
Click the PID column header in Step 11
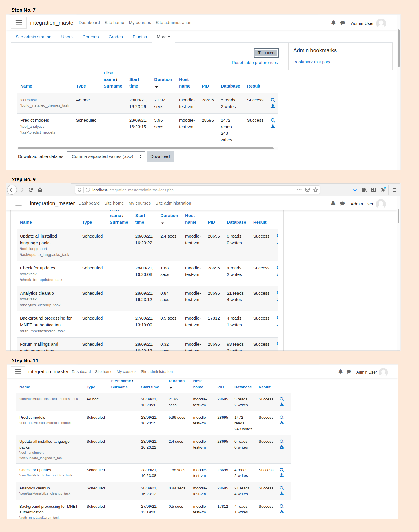(221, 387)
